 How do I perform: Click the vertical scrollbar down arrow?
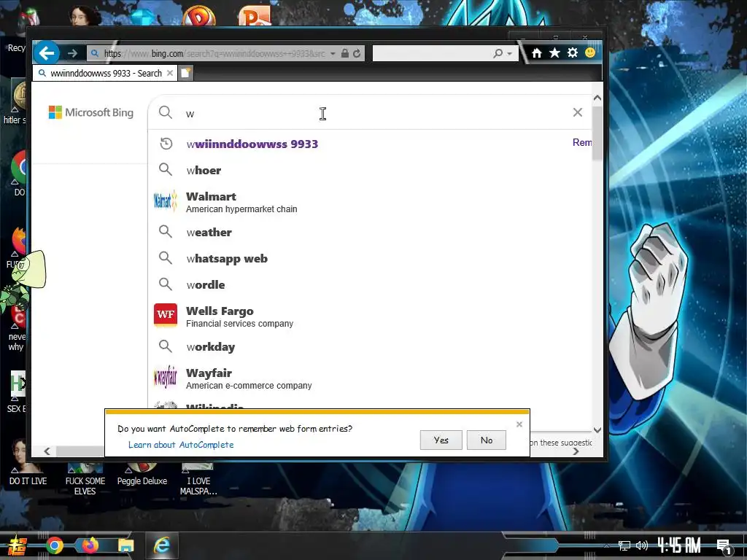point(597,430)
